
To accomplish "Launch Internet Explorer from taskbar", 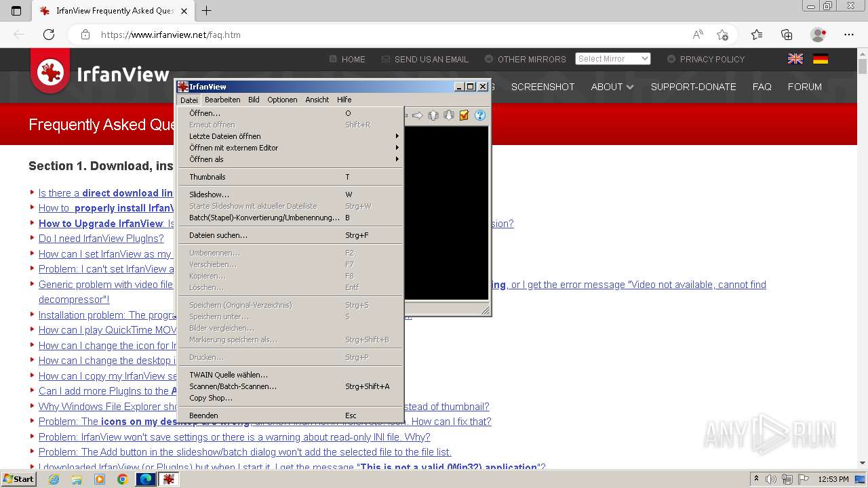I will [x=54, y=479].
